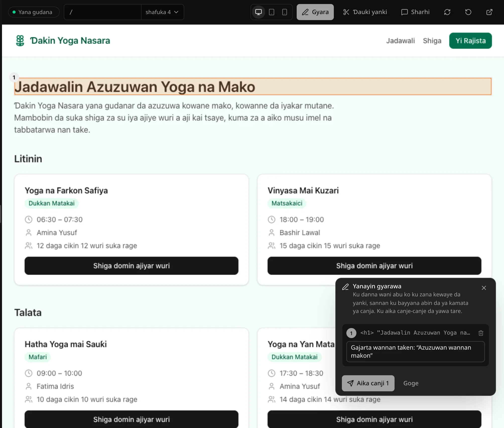
Task: Switch to mobile phone viewport icon
Action: click(x=284, y=12)
